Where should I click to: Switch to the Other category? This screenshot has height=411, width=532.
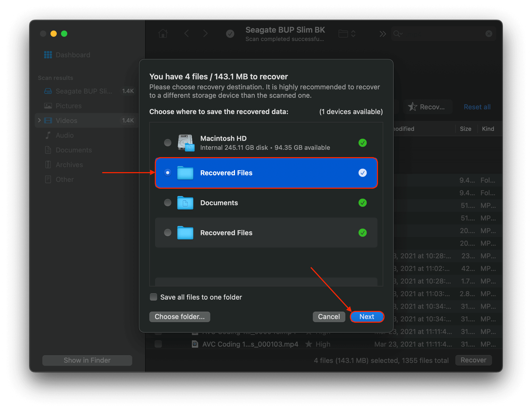65,179
